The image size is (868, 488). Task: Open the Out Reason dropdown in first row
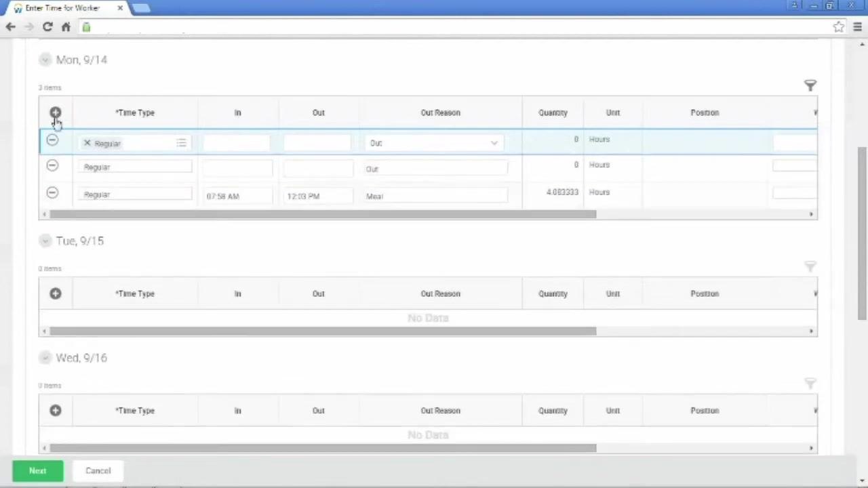tap(434, 143)
